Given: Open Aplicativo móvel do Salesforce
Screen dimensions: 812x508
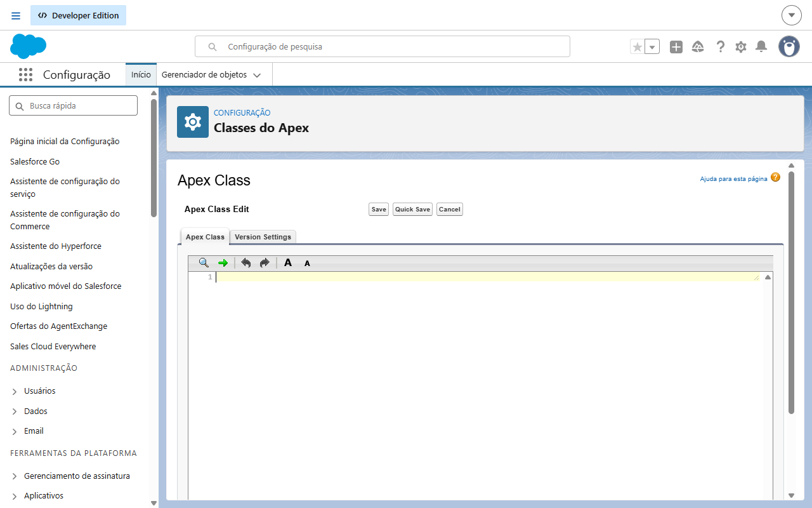Looking at the screenshot, I should coord(65,286).
